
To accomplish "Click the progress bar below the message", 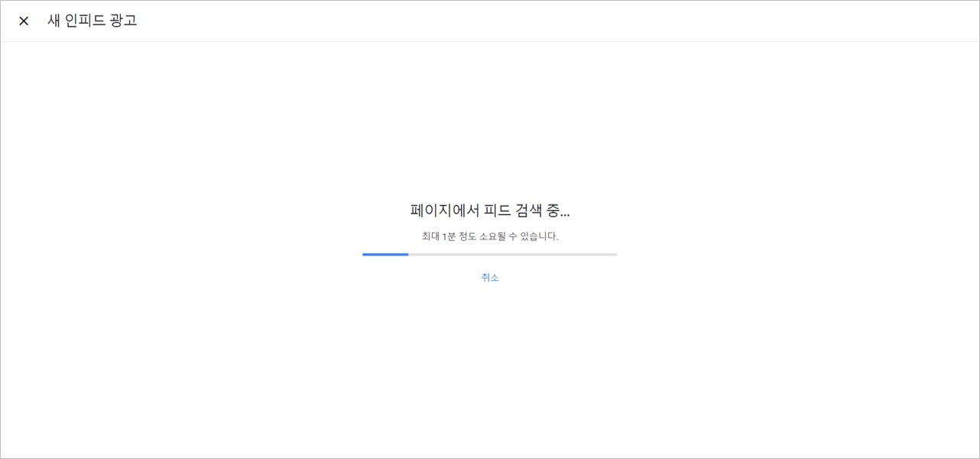I will click(x=489, y=255).
